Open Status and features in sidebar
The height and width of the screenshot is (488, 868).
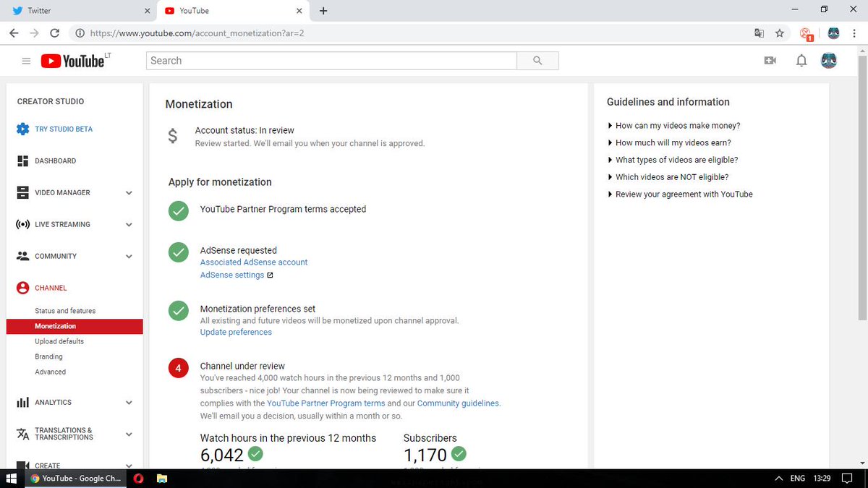tap(65, 311)
